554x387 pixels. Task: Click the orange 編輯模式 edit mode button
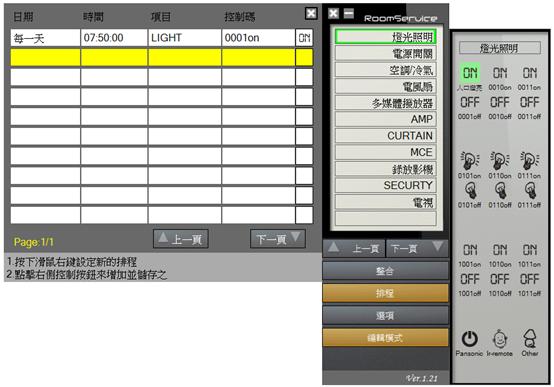[x=385, y=338]
